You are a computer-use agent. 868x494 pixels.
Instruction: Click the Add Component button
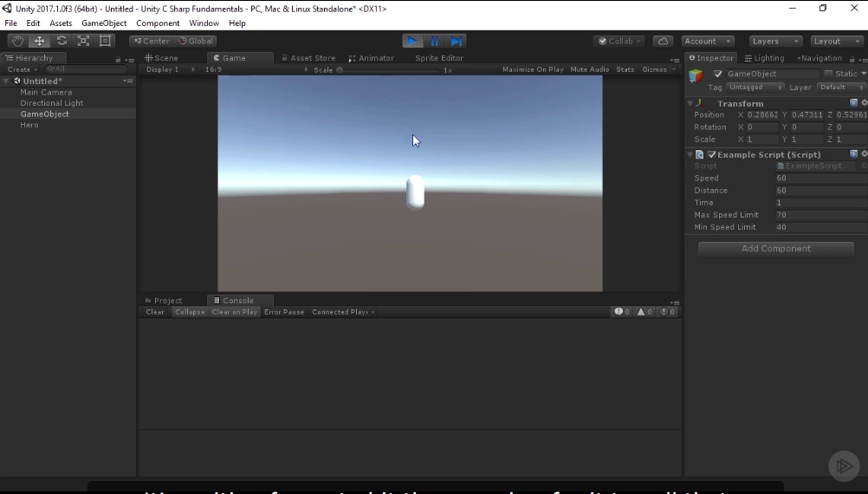tap(775, 249)
